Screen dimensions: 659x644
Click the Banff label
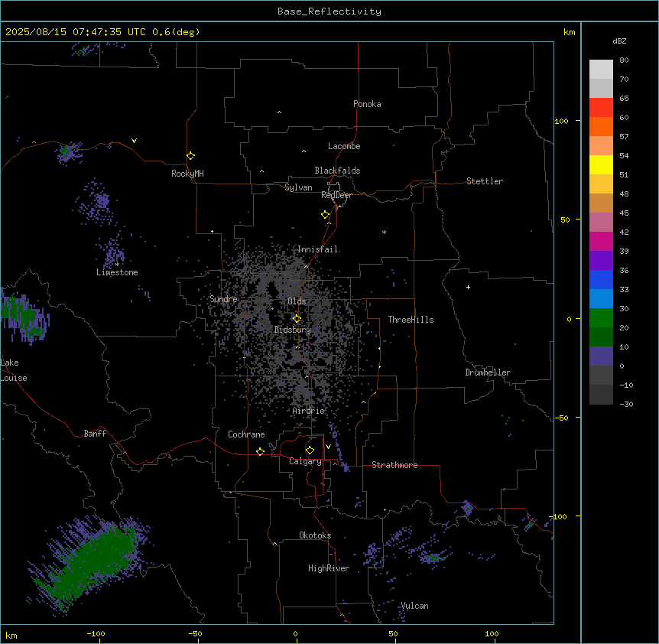pos(95,434)
